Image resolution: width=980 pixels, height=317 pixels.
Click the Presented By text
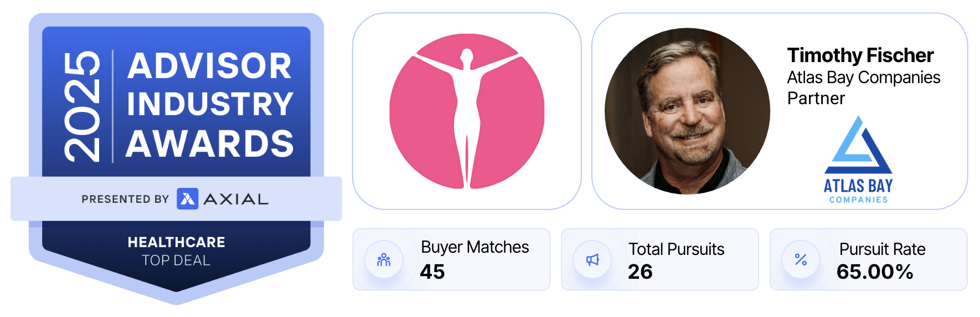click(x=125, y=200)
